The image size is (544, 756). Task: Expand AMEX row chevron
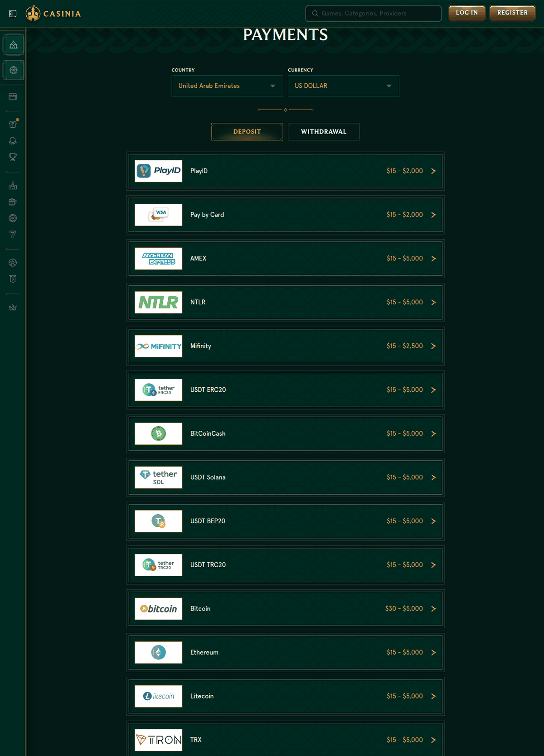click(433, 259)
